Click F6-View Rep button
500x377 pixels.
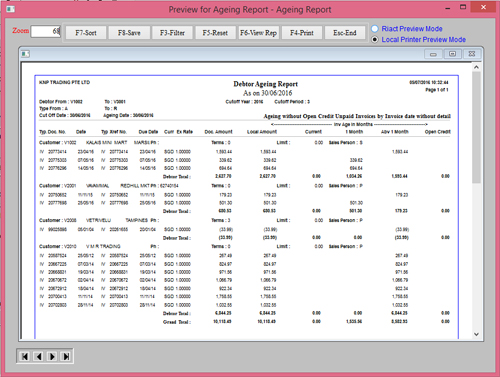(259, 33)
